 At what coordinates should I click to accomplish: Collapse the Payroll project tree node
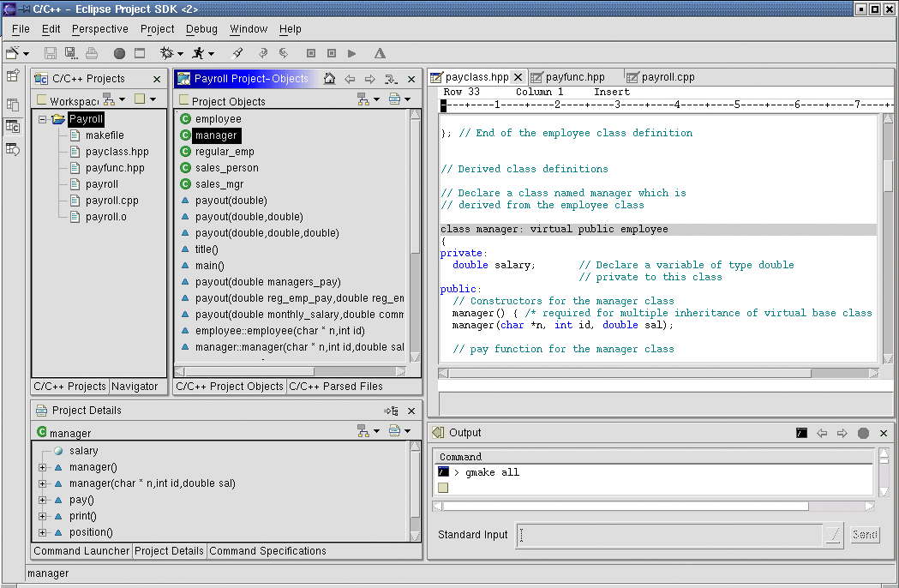click(x=42, y=120)
